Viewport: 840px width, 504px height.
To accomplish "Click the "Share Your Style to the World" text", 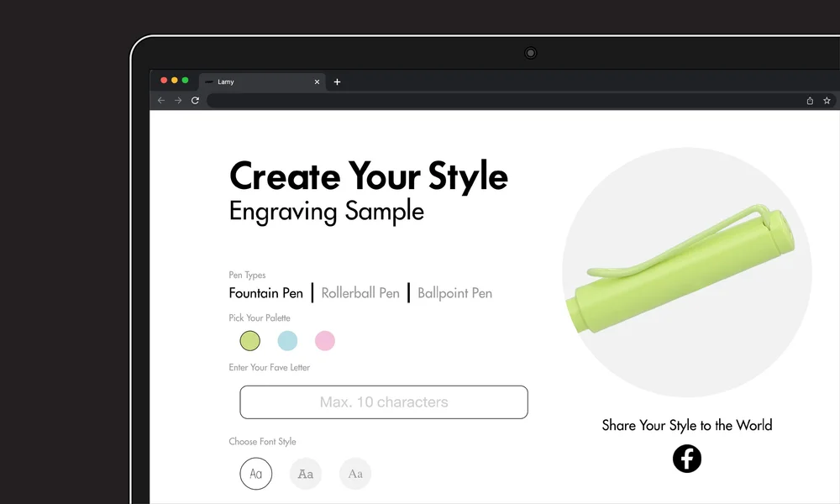I will click(x=687, y=425).
